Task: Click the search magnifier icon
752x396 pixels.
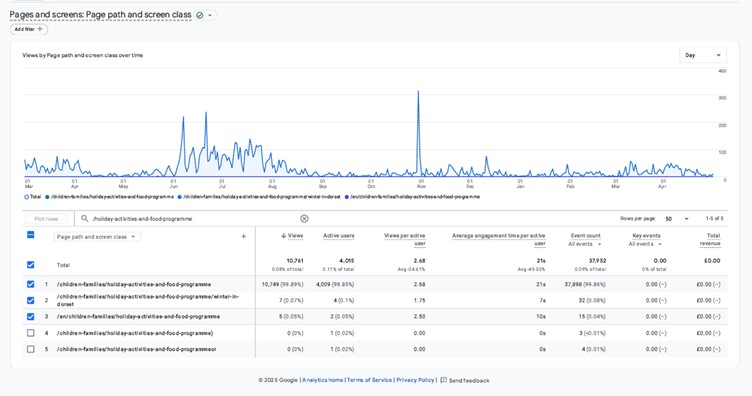Action: [84, 219]
